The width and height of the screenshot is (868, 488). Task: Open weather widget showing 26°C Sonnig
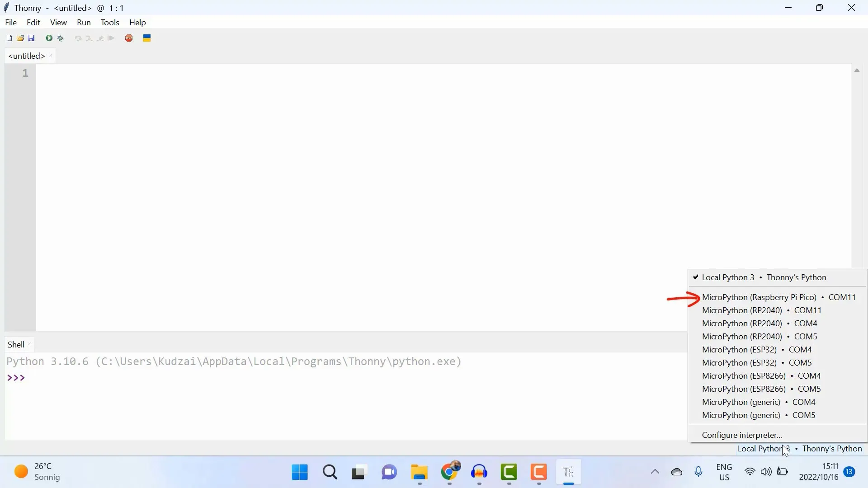click(x=37, y=472)
